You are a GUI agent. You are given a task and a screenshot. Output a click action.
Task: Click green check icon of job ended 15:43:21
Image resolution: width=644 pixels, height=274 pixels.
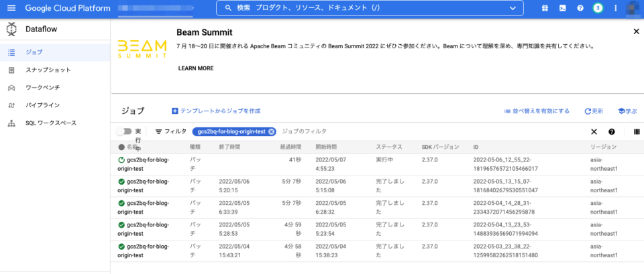[121, 247]
